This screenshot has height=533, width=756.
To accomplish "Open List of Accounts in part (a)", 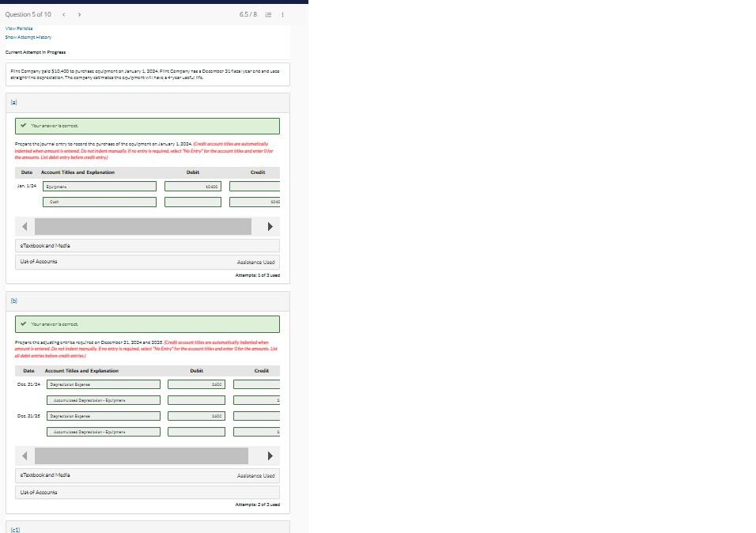I will coord(38,261).
